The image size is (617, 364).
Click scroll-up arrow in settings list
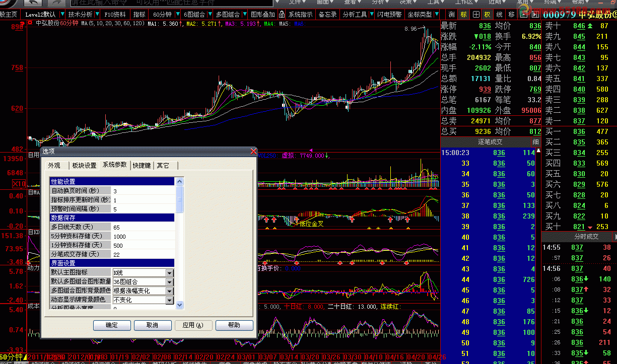point(180,181)
